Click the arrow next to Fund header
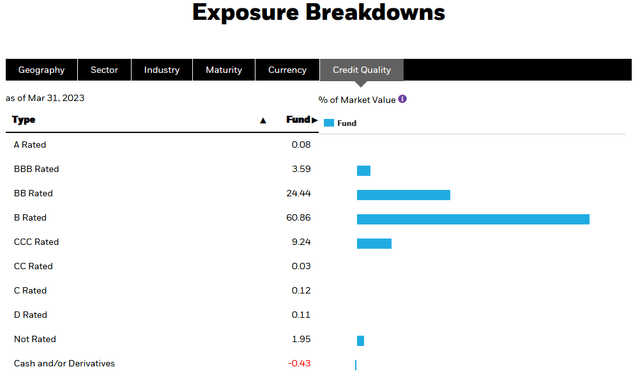 (x=314, y=120)
